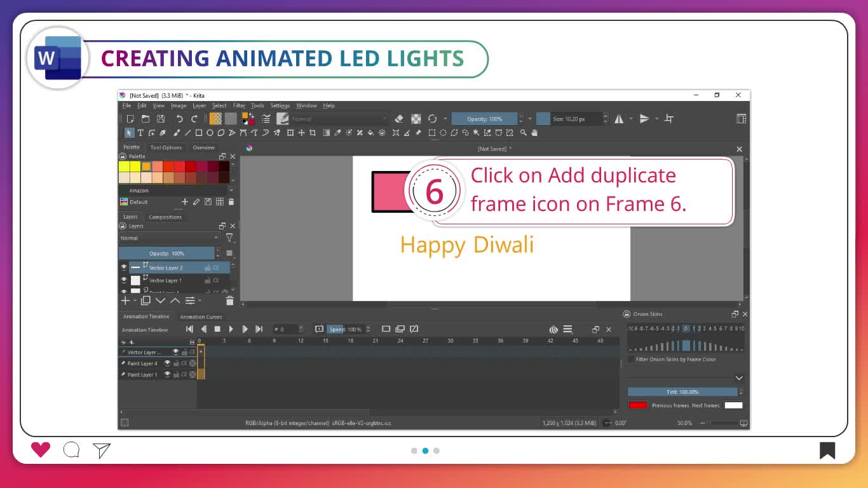The height and width of the screenshot is (488, 868).
Task: Select the red Previous frames color swatch
Action: [x=638, y=405]
